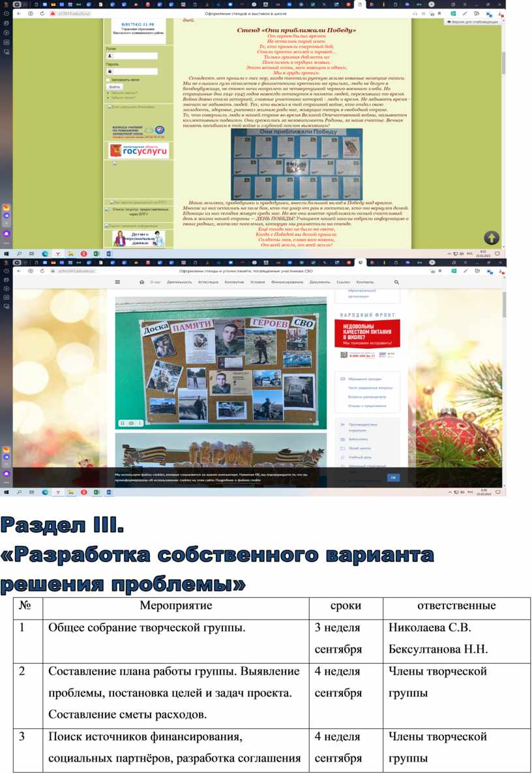Click the login input field

[x=134, y=56]
